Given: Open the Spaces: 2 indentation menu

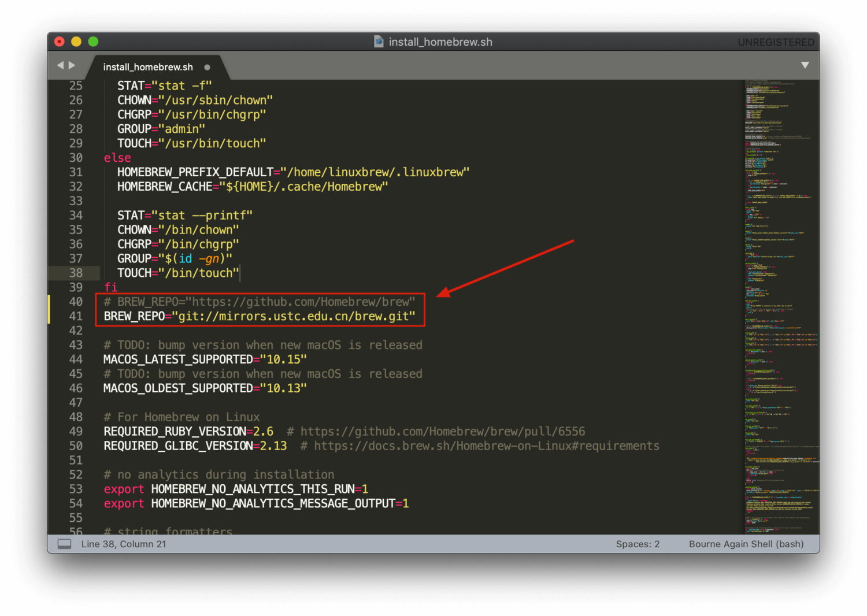Looking at the screenshot, I should [x=637, y=544].
